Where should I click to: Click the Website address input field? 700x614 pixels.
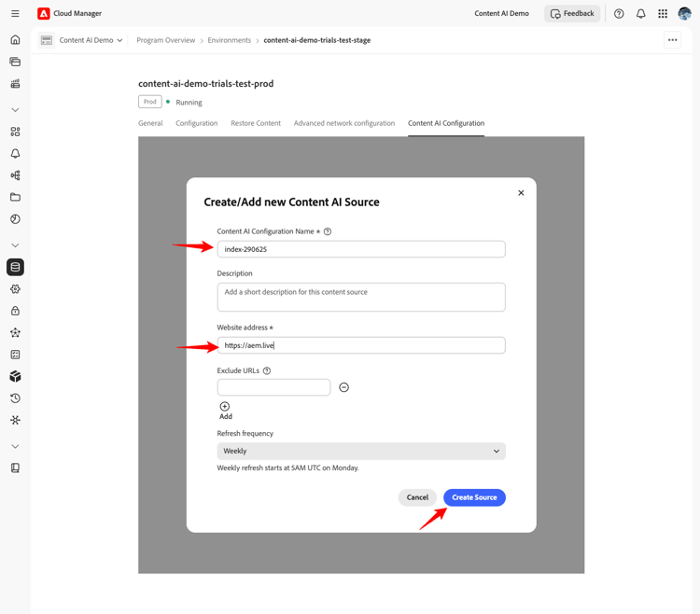[x=361, y=345]
